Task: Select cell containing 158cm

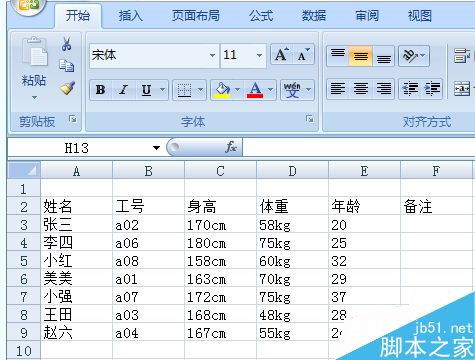Action: pos(221,261)
